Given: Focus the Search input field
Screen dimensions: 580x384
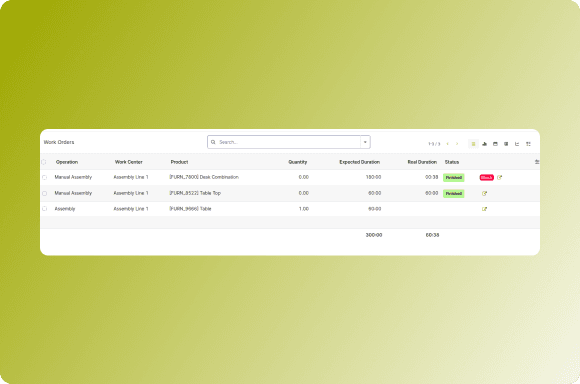Looking at the screenshot, I should pyautogui.click(x=289, y=142).
